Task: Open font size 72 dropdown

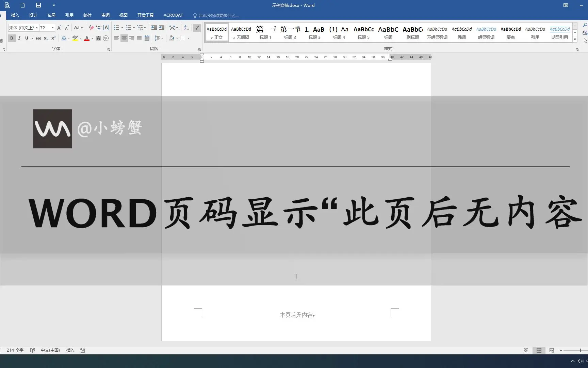Action: pos(52,28)
